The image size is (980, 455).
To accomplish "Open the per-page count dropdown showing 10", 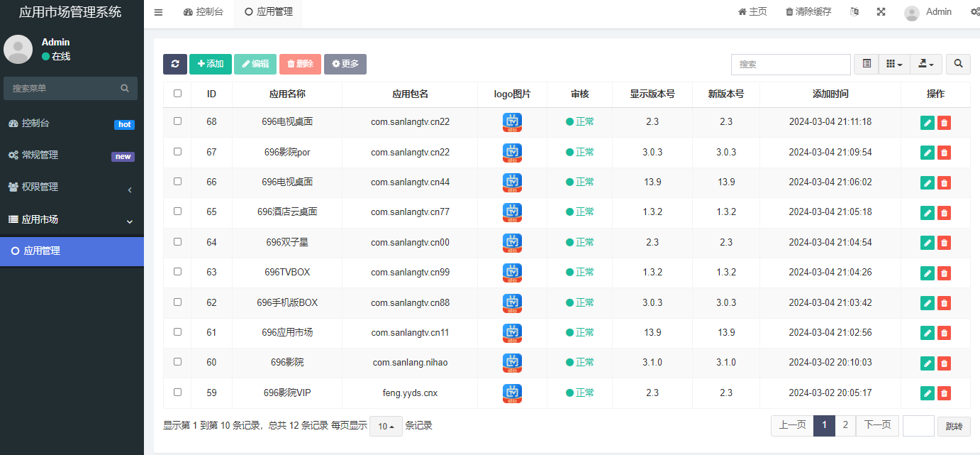I will click(x=385, y=425).
